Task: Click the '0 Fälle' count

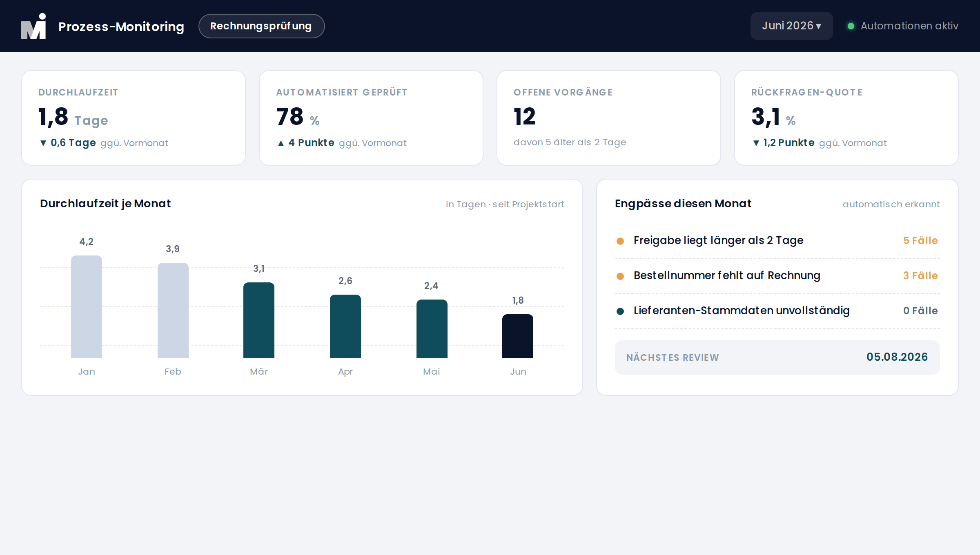Action: pos(920,311)
